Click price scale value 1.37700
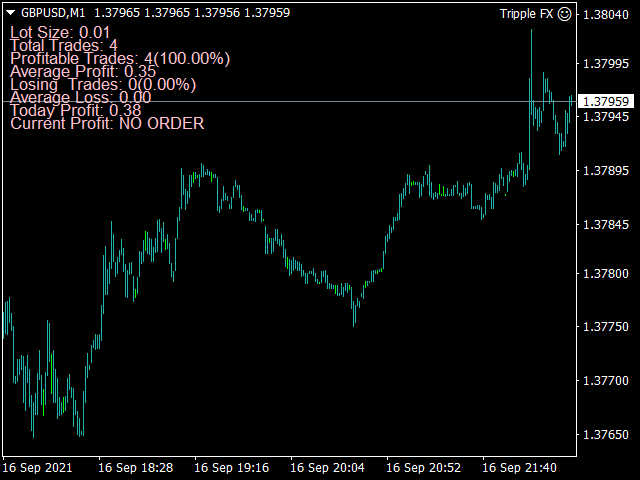This screenshot has height=480, width=640. click(x=606, y=380)
